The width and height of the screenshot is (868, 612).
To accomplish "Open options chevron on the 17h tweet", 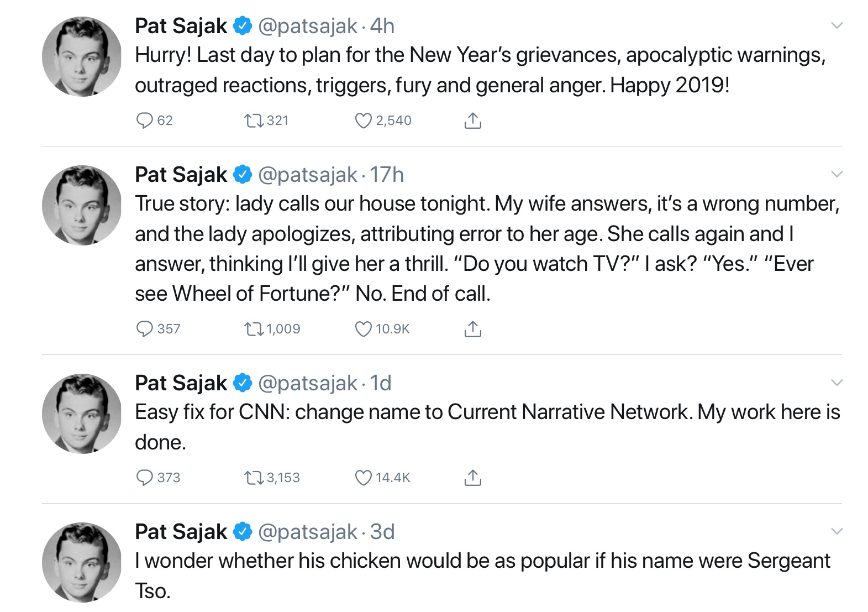I will click(837, 174).
